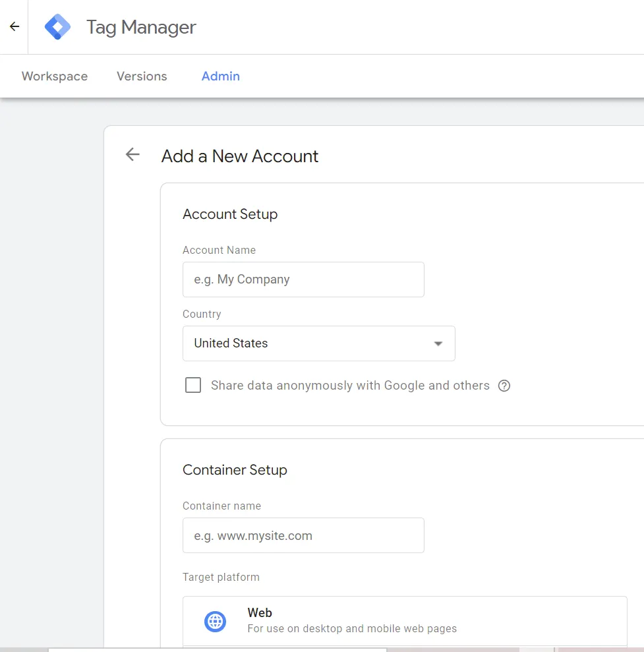Switch to the Workspace tab
This screenshot has width=644, height=652.
[x=55, y=76]
